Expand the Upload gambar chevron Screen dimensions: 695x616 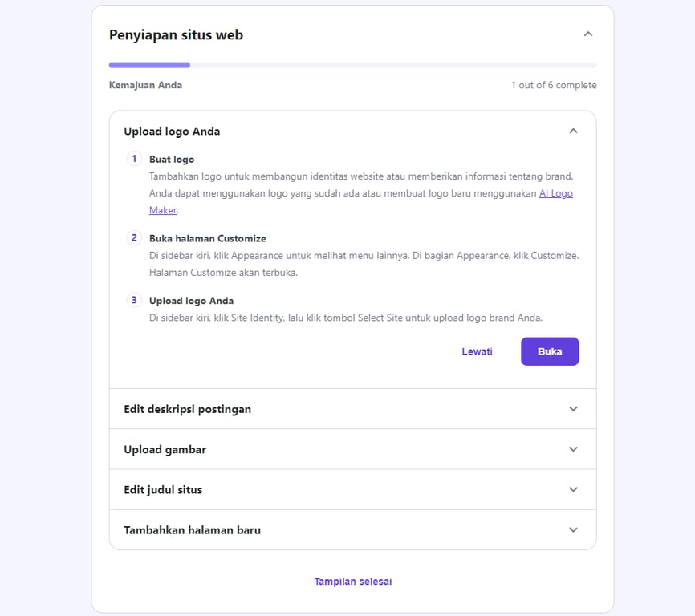tap(573, 449)
